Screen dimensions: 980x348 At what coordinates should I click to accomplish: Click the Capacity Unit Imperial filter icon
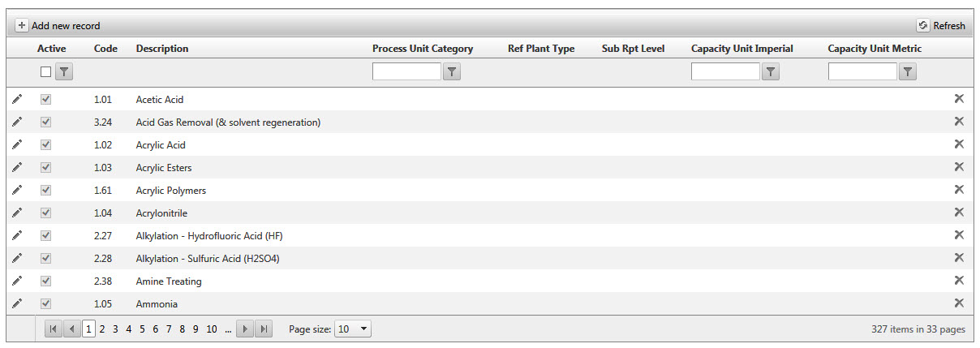click(x=772, y=72)
